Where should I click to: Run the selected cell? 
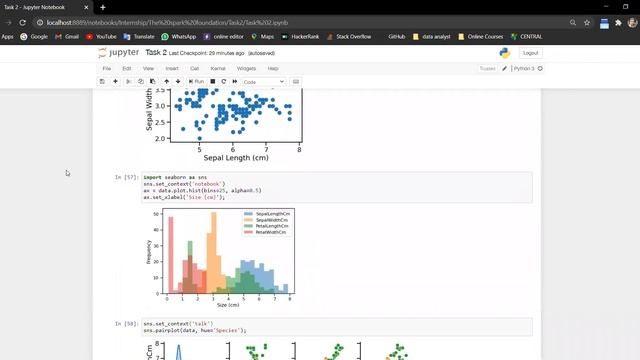(196, 82)
